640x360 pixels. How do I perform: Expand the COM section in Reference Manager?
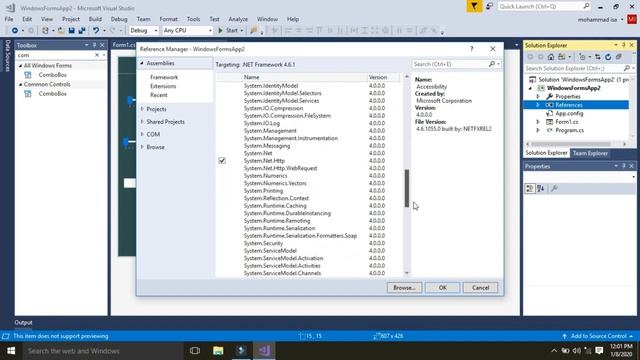142,134
